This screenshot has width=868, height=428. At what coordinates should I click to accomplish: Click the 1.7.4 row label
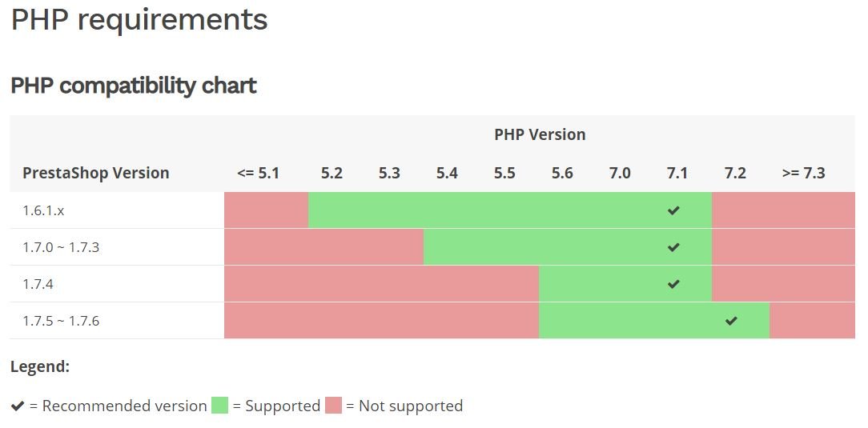click(38, 284)
